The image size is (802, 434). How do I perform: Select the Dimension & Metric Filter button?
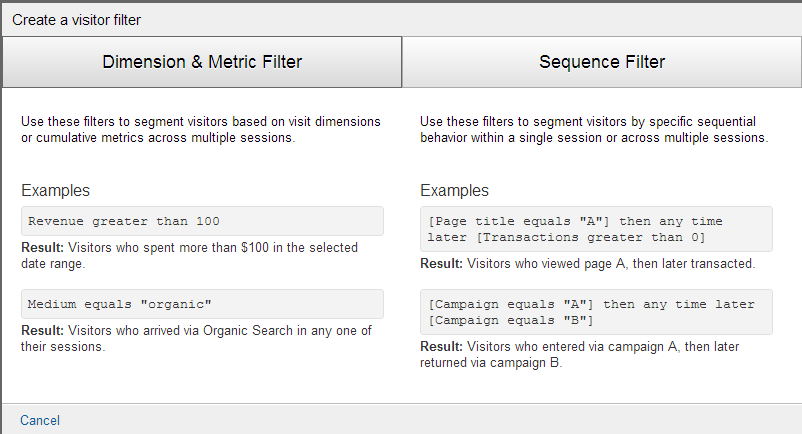tap(201, 62)
